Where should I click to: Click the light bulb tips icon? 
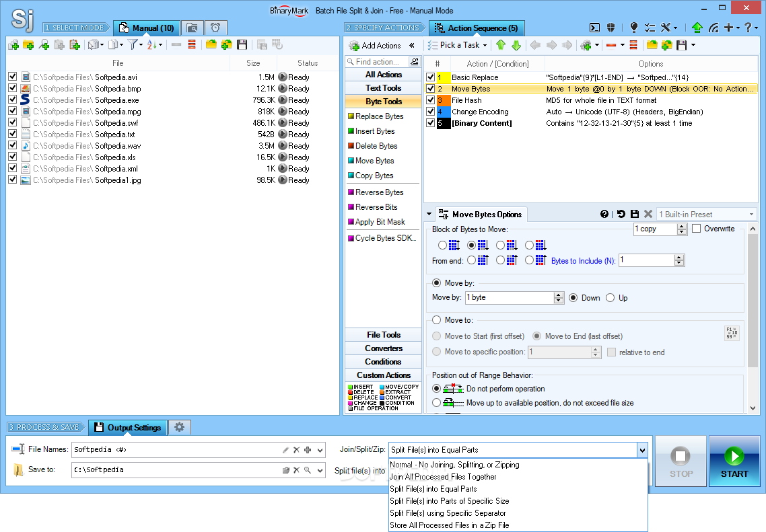(633, 28)
